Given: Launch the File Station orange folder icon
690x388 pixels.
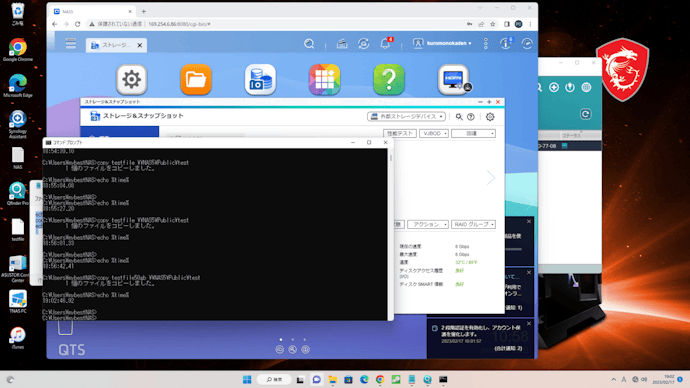Looking at the screenshot, I should pyautogui.click(x=196, y=80).
